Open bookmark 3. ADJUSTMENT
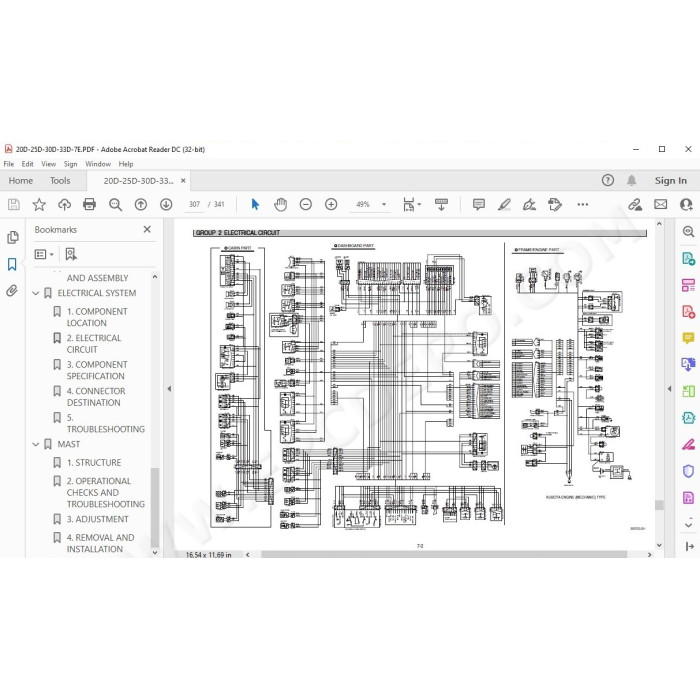 coord(97,519)
